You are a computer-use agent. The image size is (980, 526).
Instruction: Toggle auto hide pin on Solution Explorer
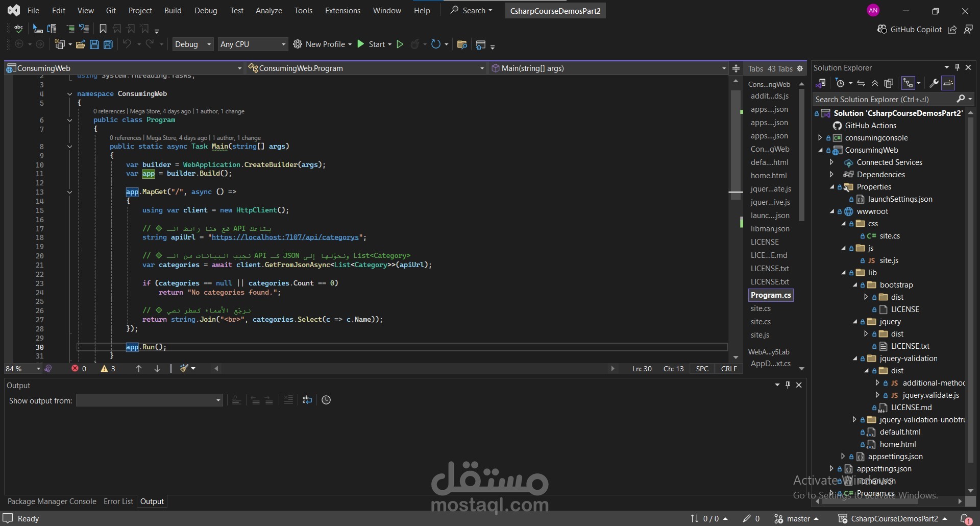(x=958, y=67)
